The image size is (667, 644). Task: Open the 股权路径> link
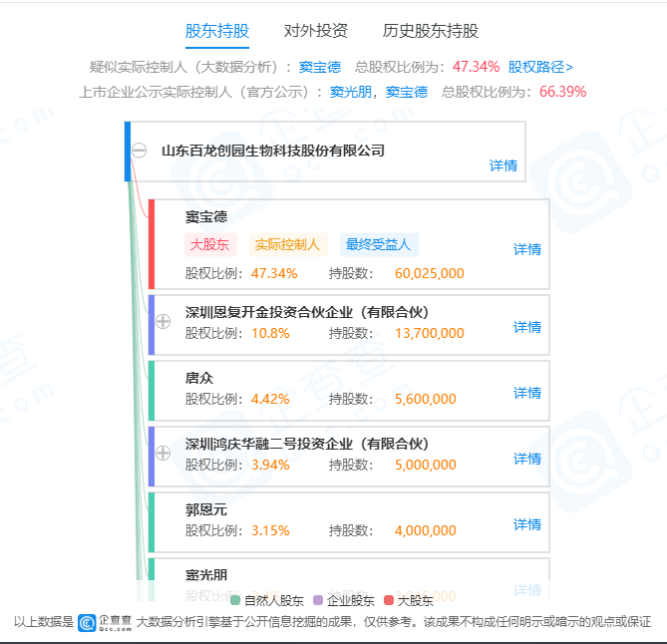click(x=540, y=67)
